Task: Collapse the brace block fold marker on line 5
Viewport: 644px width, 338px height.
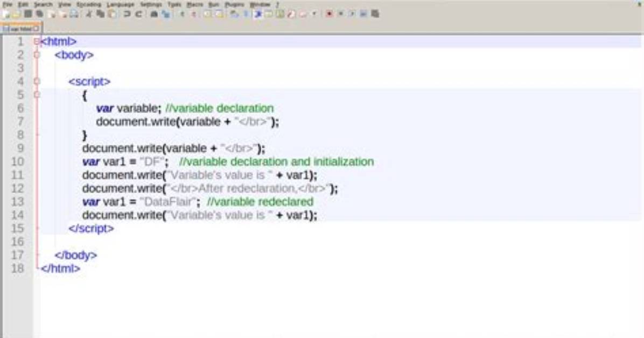Action: tap(37, 95)
